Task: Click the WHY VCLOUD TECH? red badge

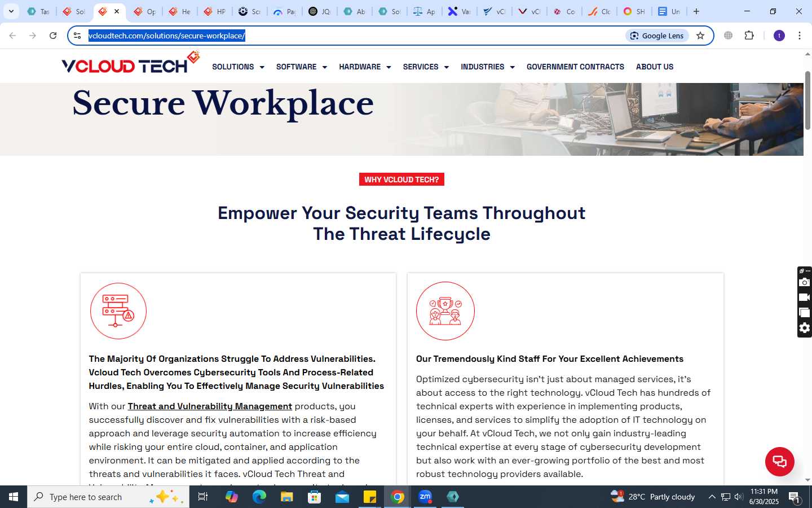Action: (401, 179)
